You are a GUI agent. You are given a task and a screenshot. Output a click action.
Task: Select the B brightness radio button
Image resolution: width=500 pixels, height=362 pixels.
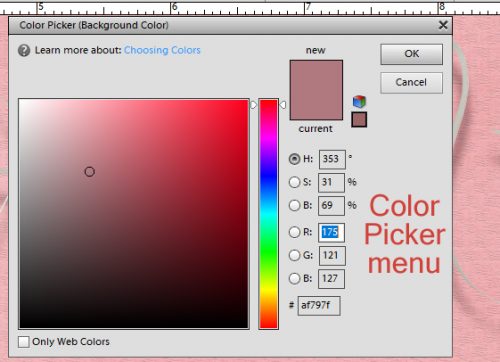[294, 205]
